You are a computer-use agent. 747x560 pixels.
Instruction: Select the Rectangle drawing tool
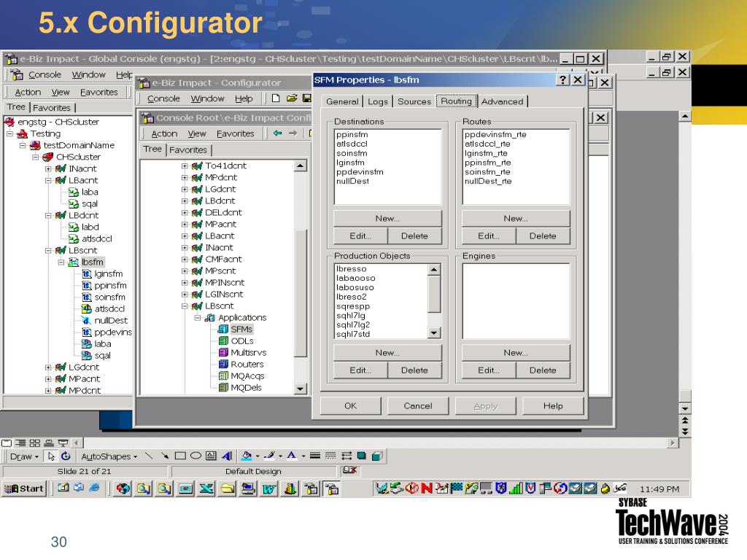pos(180,456)
